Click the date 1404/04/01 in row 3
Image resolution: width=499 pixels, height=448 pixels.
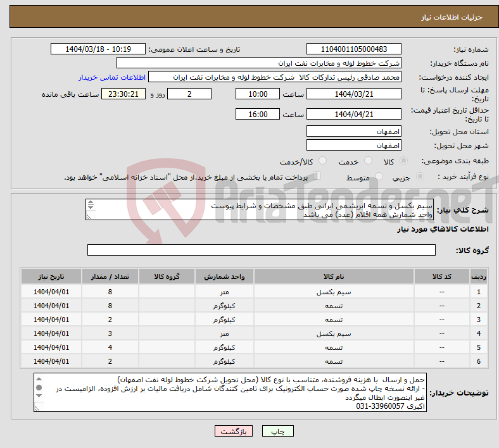pyautogui.click(x=51, y=320)
